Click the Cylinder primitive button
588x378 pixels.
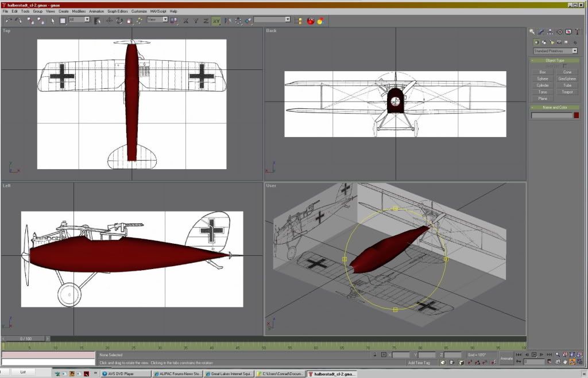(543, 85)
